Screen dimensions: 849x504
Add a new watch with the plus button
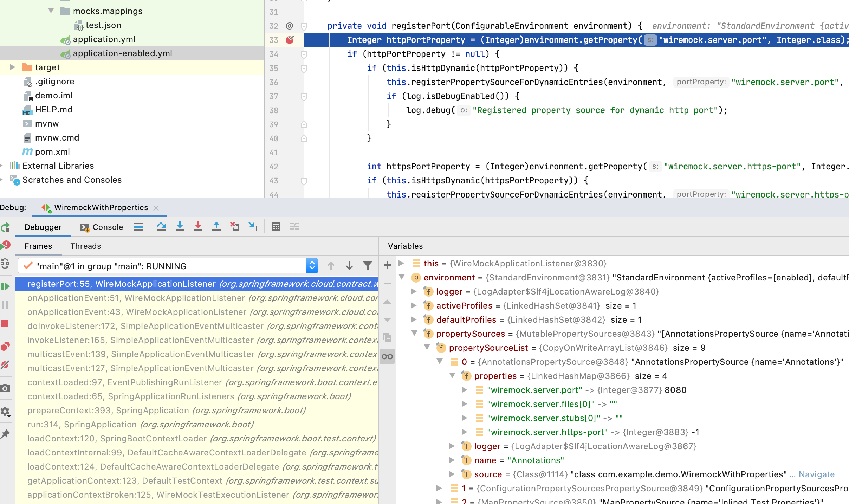point(387,265)
